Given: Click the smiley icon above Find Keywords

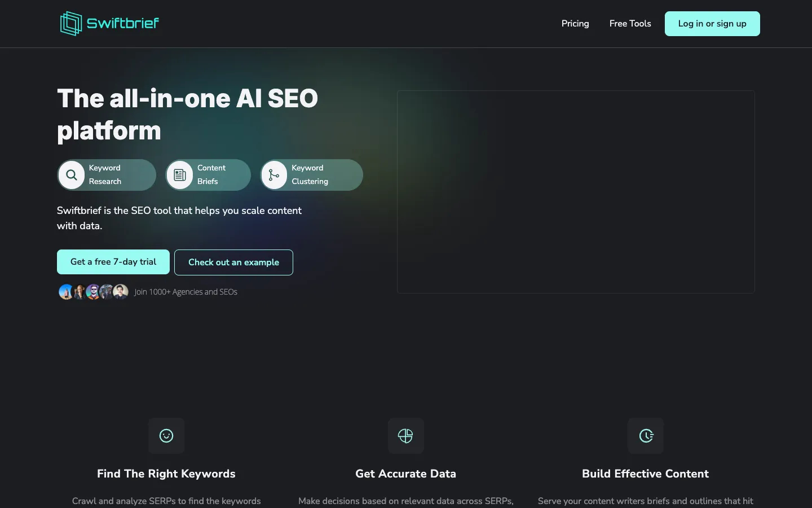Looking at the screenshot, I should pyautogui.click(x=166, y=436).
